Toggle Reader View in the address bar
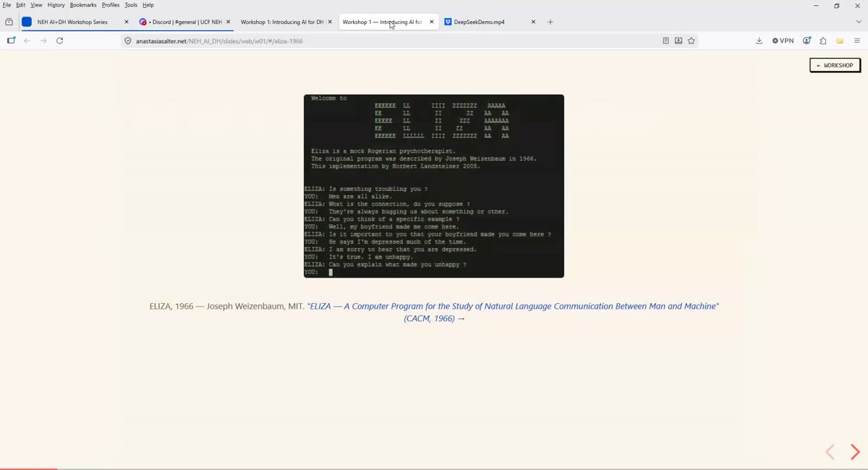The height and width of the screenshot is (470, 868). pyautogui.click(x=665, y=40)
